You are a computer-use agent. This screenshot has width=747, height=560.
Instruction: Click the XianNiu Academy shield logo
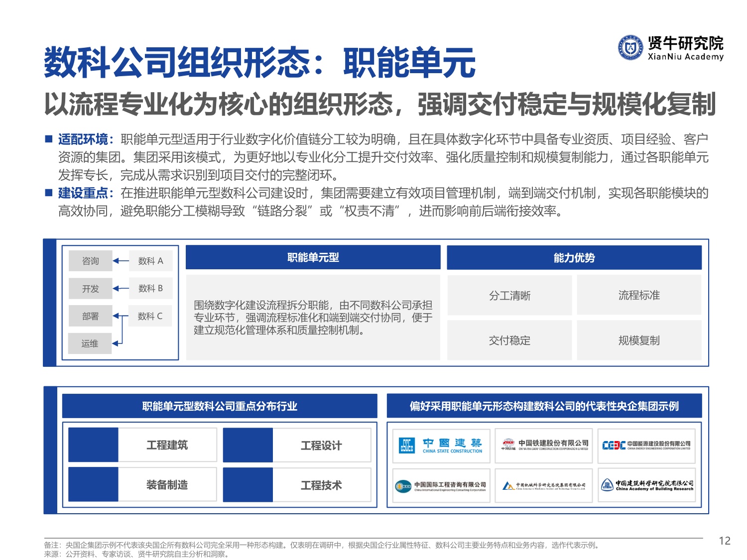[631, 48]
